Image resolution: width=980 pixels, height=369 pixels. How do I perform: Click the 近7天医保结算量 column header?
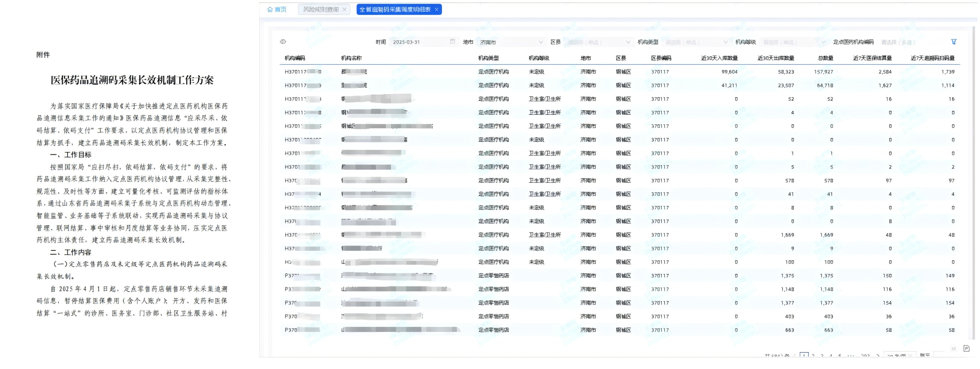872,58
